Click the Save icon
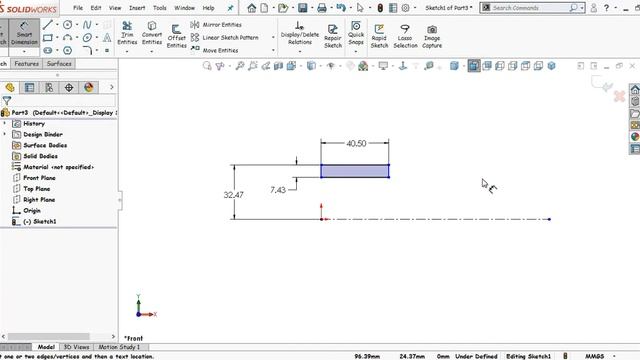This screenshot has width=640, height=360. [302, 8]
